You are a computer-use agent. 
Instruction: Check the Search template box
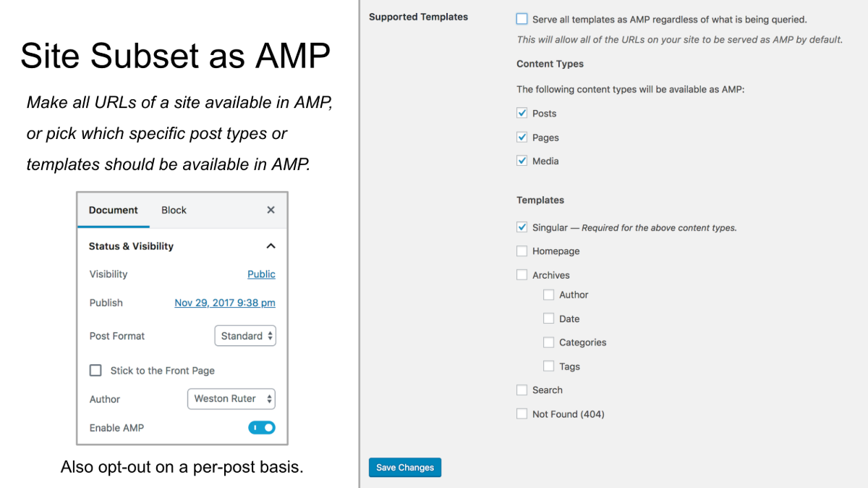pyautogui.click(x=522, y=390)
